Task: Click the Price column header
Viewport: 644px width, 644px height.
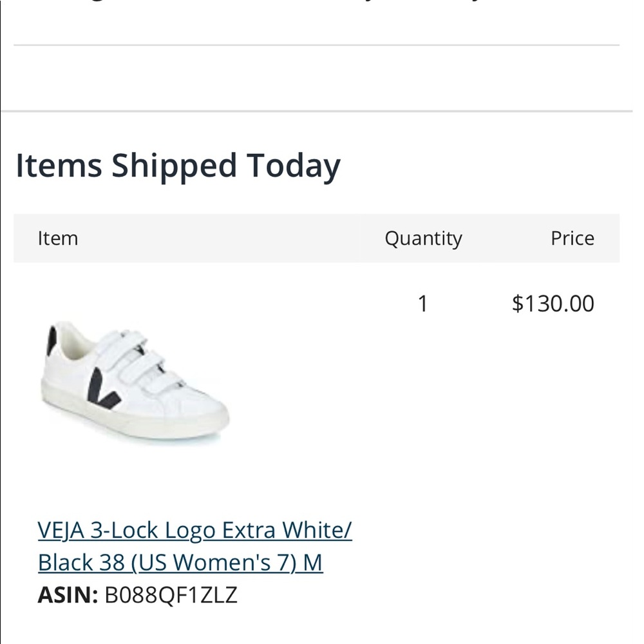Action: [x=572, y=238]
